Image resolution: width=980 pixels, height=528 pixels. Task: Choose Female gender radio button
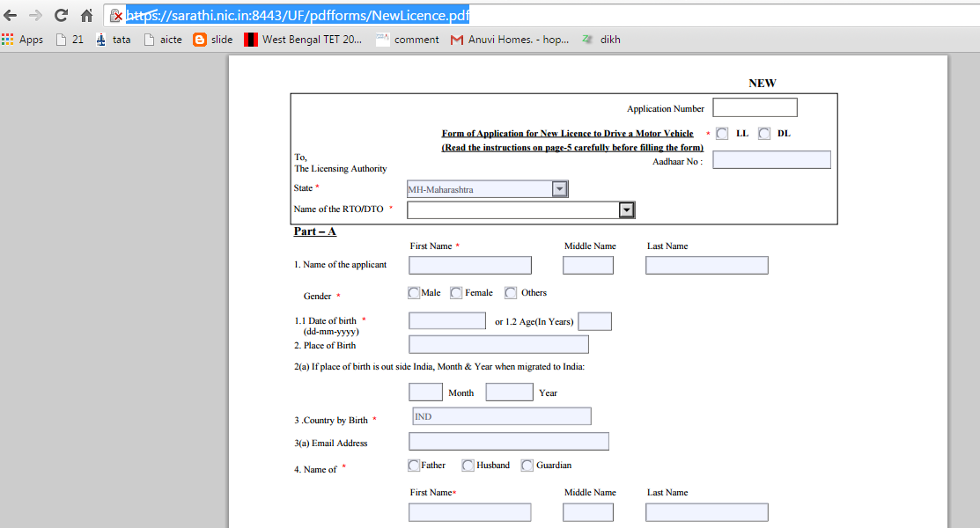pyautogui.click(x=455, y=292)
